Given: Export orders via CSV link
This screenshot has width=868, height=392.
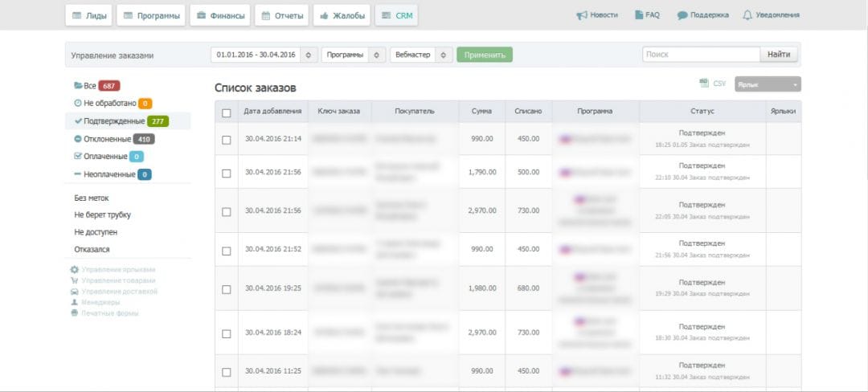Looking at the screenshot, I should (719, 84).
